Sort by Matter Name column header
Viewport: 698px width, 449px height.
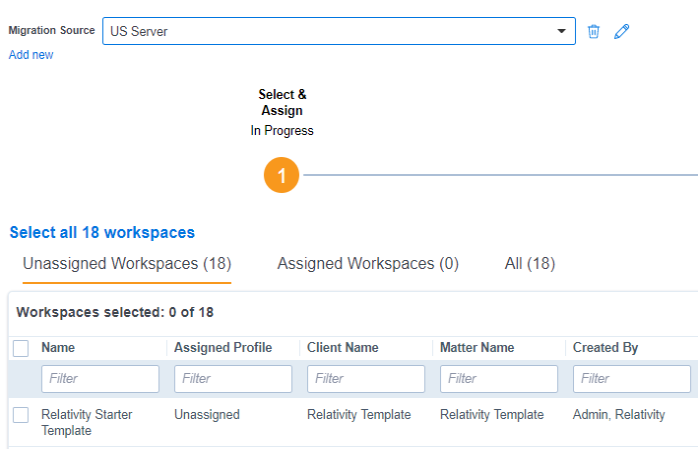(477, 348)
